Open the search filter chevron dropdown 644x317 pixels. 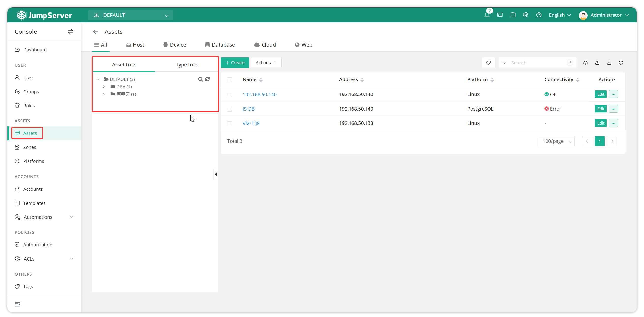(x=504, y=63)
